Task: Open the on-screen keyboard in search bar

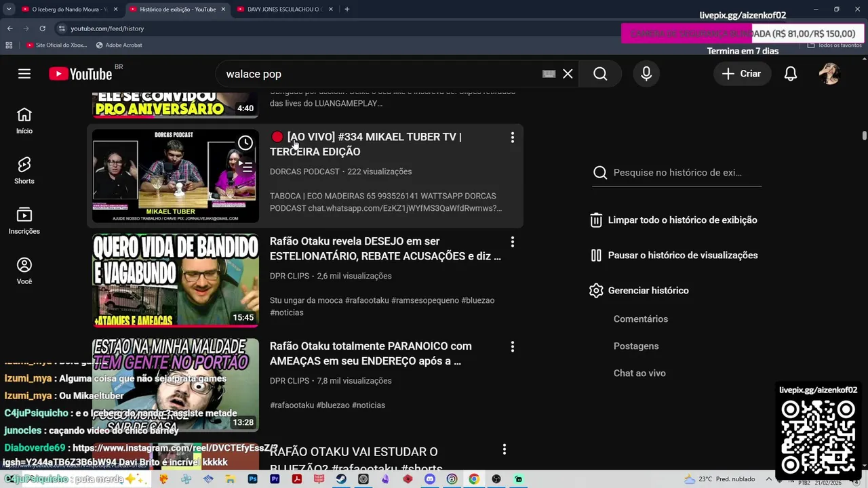Action: click(x=549, y=74)
